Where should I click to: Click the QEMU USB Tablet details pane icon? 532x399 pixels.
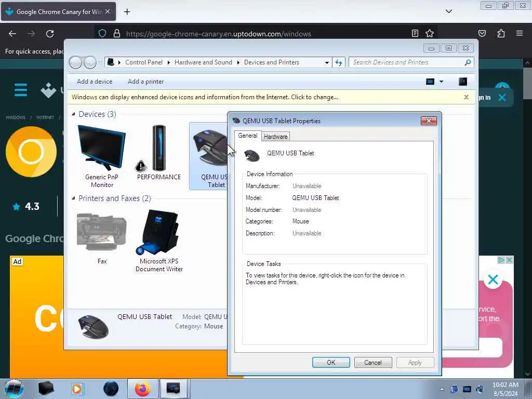93,327
